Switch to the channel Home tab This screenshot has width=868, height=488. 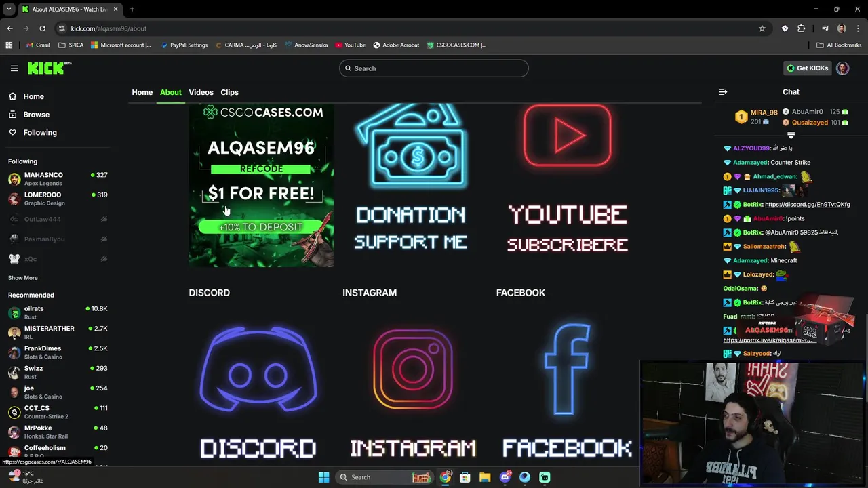click(142, 92)
